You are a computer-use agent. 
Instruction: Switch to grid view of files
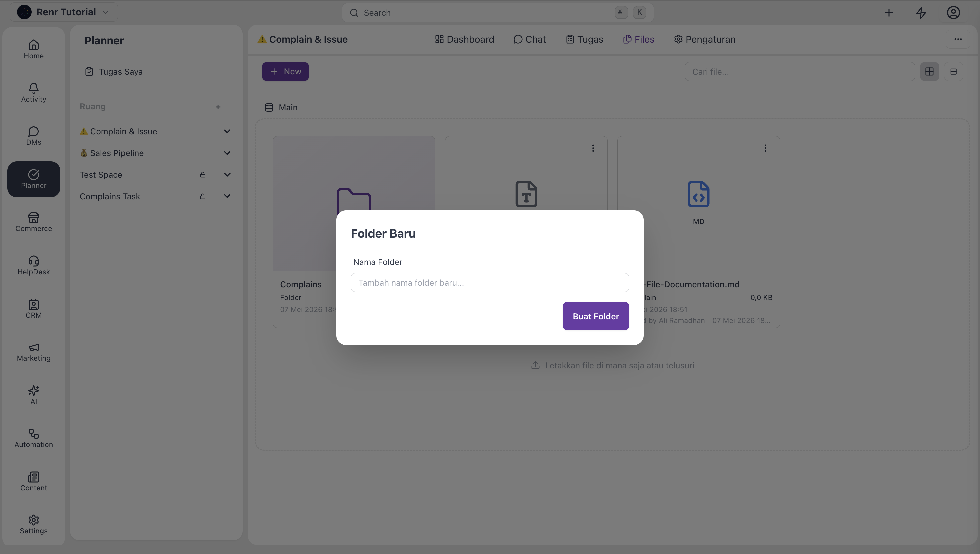(x=929, y=72)
